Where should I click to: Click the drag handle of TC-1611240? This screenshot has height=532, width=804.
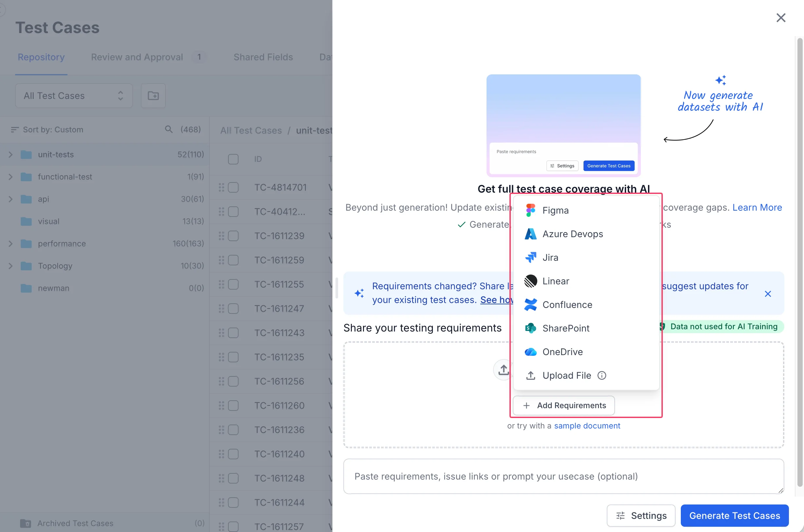pyautogui.click(x=221, y=454)
